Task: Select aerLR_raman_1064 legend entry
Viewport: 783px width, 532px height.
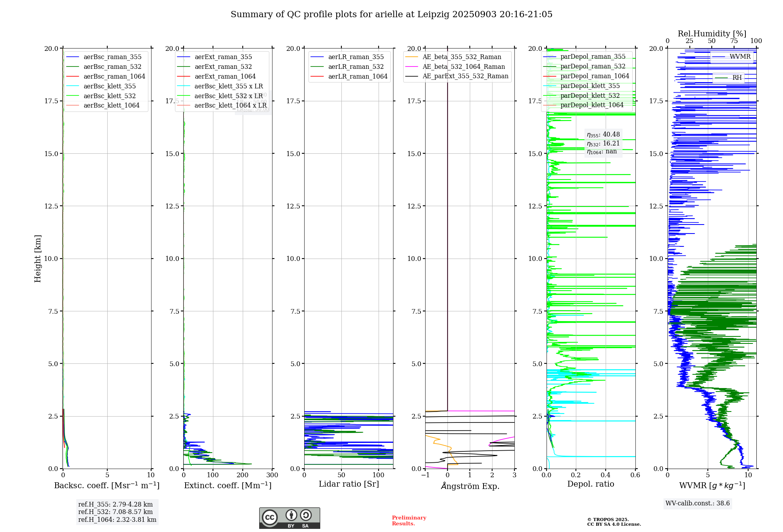Action: (x=357, y=77)
